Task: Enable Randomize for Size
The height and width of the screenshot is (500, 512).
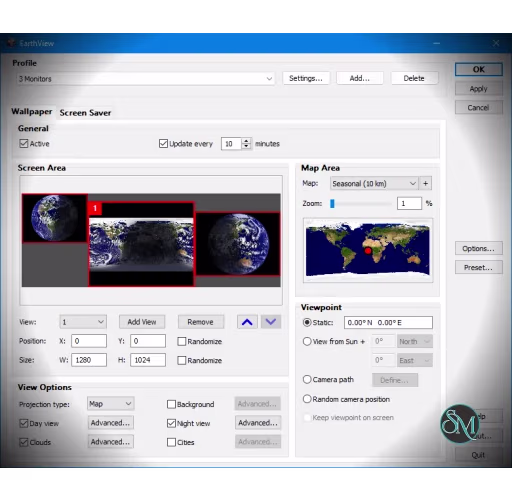Action: [x=182, y=360]
